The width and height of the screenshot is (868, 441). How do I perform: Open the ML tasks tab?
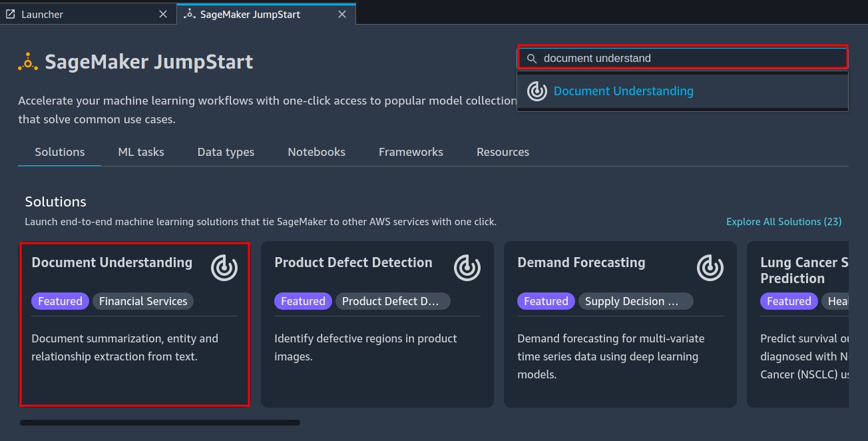[141, 152]
